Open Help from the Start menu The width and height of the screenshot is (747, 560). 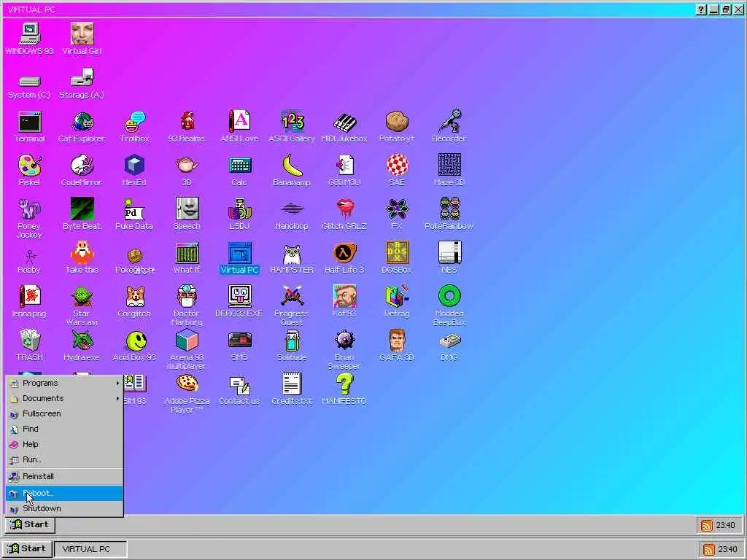point(64,444)
